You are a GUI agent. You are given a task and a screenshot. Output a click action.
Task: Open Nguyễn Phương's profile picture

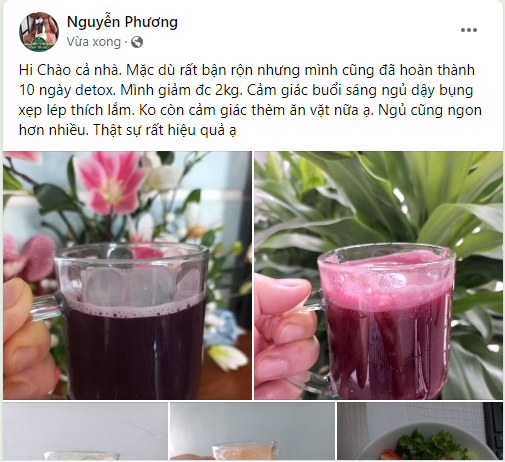pos(39,32)
